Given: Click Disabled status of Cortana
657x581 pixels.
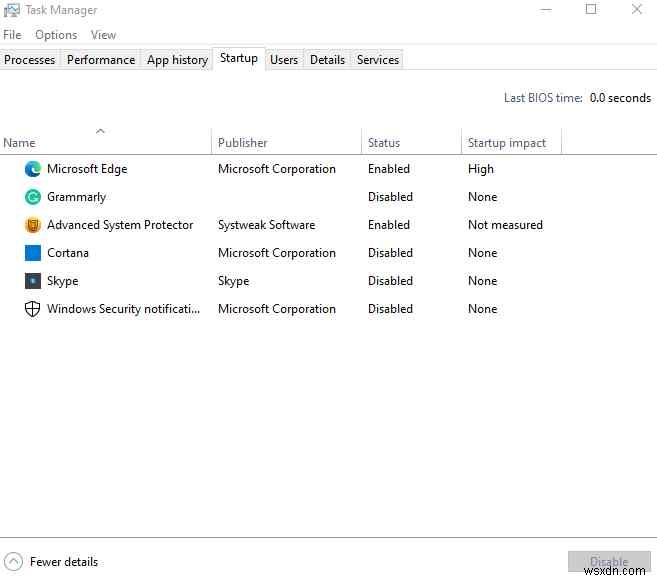Looking at the screenshot, I should pos(391,253).
